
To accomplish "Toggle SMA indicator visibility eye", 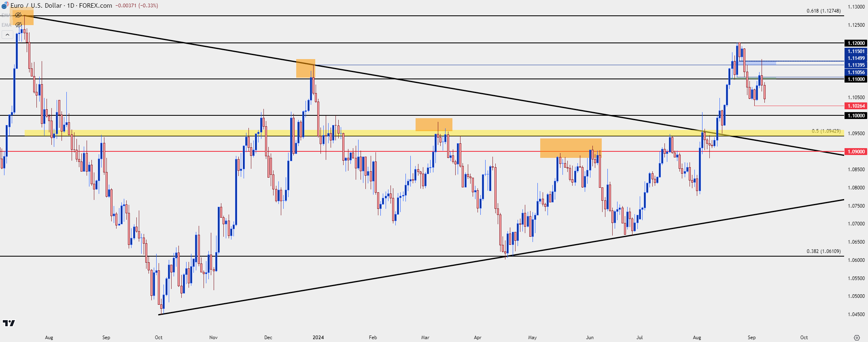I will click(18, 15).
